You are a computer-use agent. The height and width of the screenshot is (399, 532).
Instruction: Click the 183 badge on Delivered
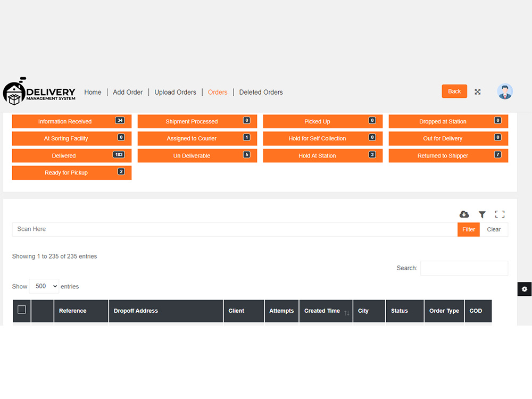click(x=119, y=154)
